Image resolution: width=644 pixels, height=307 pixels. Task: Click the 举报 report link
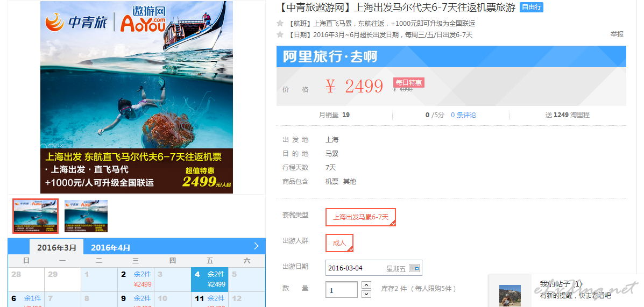tap(617, 34)
